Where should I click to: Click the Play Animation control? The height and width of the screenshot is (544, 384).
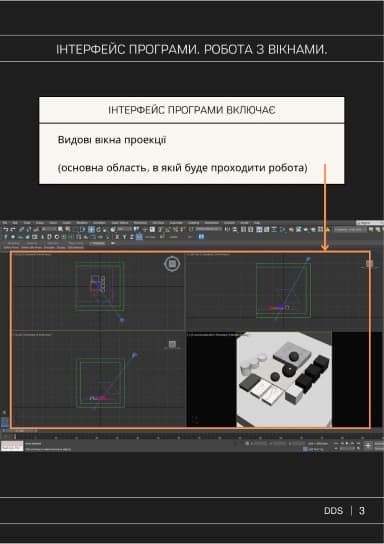[x=347, y=443]
